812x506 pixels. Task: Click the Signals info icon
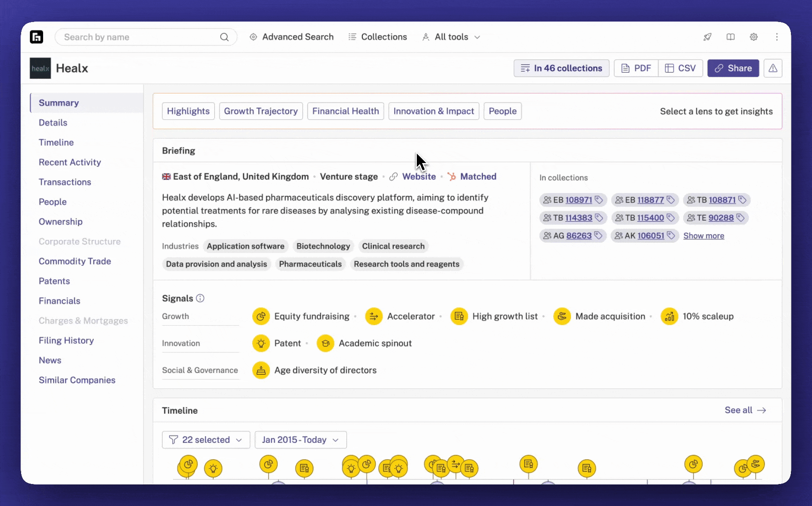(x=200, y=298)
